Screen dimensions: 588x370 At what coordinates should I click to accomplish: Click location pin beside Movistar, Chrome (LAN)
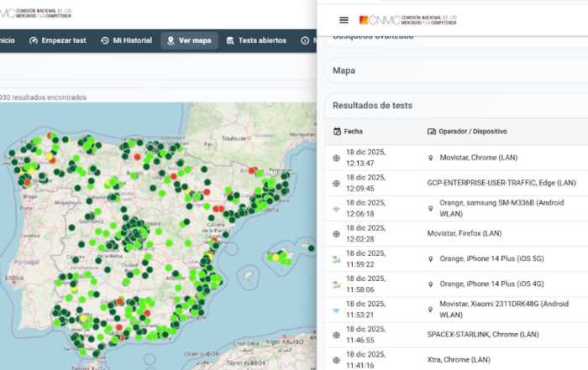[x=431, y=158]
